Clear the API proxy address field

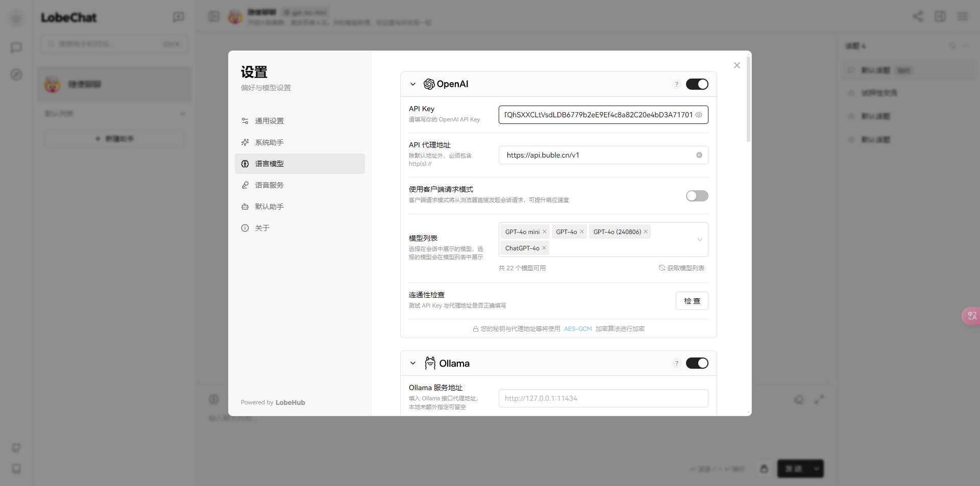699,155
